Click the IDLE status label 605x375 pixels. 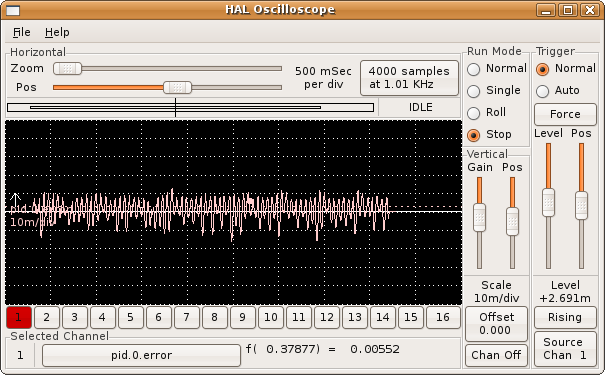coord(421,107)
